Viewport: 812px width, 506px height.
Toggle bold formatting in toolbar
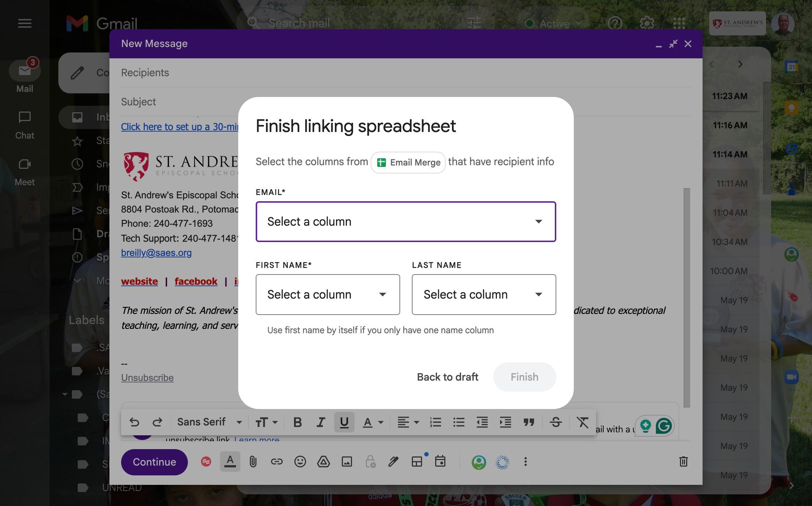tap(297, 422)
